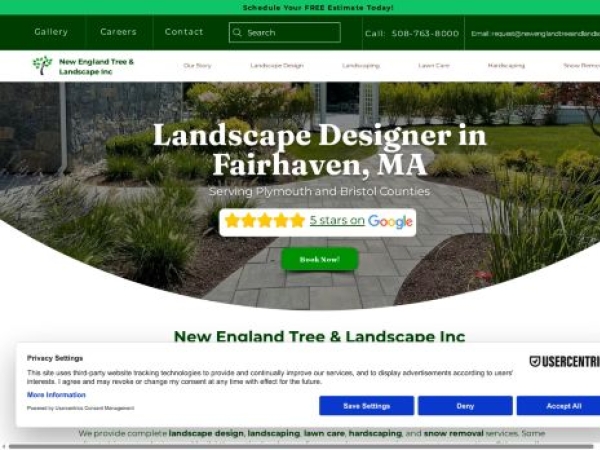The image size is (600, 450).
Task: Click the More Information link
Action: point(56,395)
